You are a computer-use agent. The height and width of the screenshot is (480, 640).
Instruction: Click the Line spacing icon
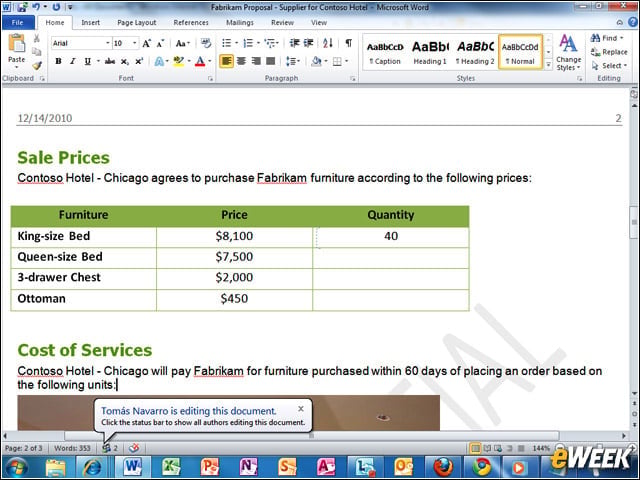point(291,62)
